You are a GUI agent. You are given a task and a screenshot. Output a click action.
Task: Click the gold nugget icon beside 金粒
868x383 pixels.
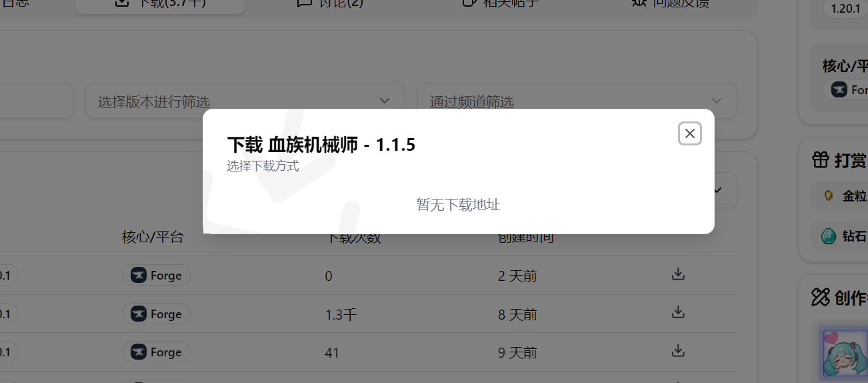(829, 196)
